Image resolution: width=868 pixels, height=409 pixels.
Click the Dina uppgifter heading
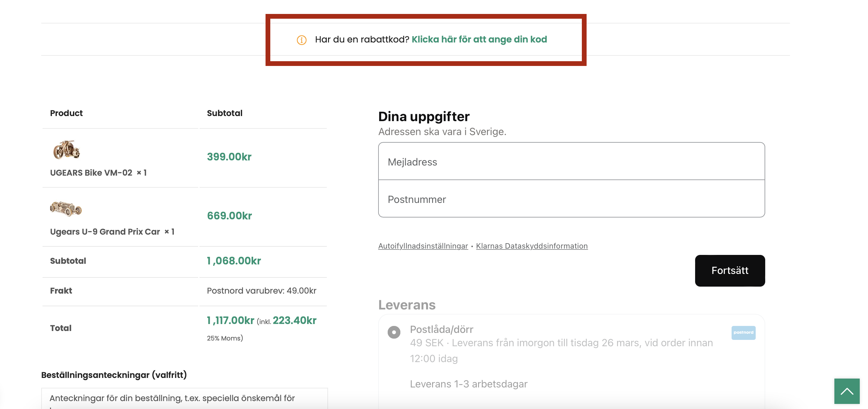tap(424, 116)
